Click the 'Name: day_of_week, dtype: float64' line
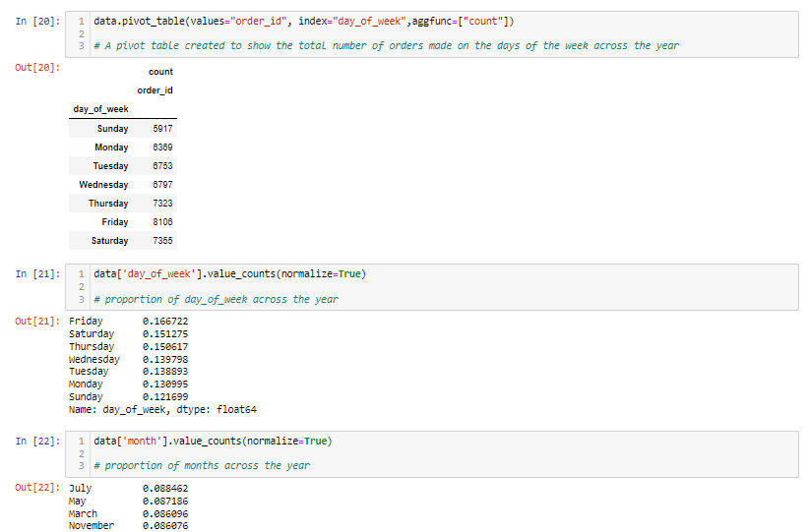This screenshot has width=808, height=532. click(162, 409)
